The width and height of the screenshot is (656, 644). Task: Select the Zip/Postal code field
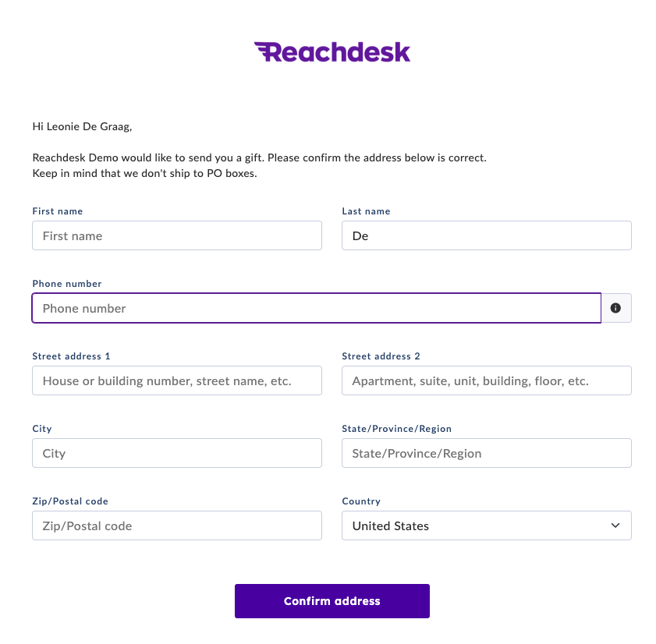pos(177,525)
